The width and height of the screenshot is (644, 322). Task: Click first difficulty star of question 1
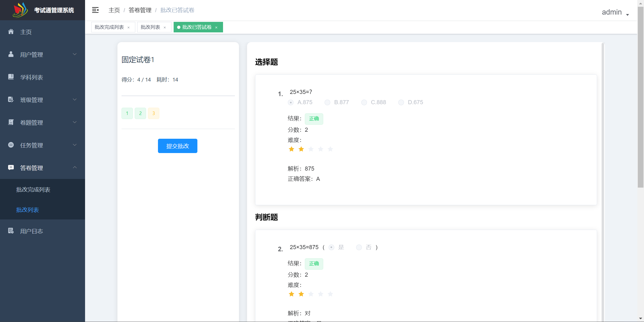(291, 149)
